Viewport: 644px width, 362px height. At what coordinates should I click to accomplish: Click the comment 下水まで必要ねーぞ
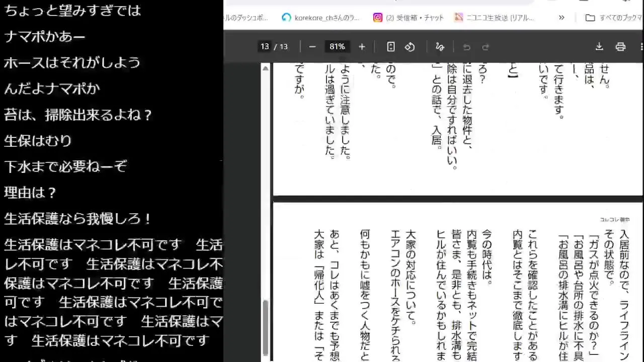pos(65,166)
